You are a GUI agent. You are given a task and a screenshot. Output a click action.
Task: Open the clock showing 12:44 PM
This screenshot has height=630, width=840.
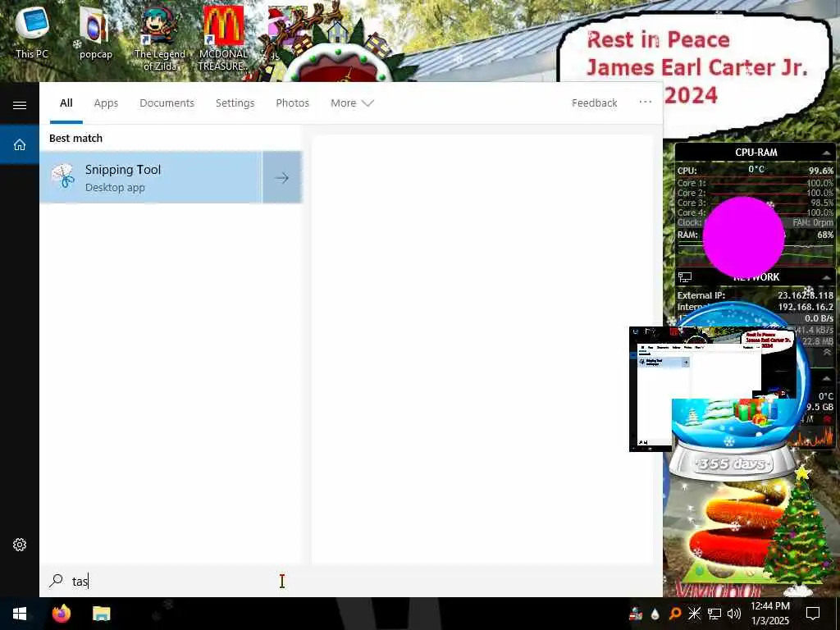point(769,614)
